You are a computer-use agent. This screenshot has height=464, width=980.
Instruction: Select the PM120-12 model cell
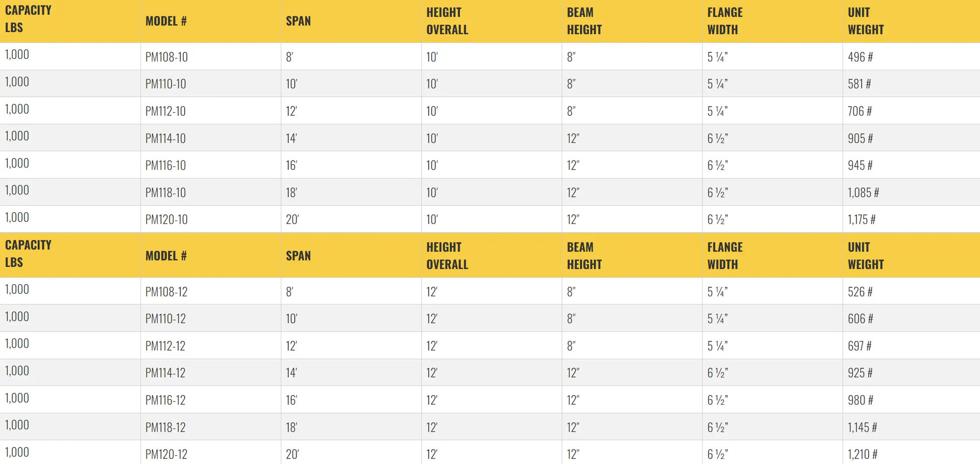[x=166, y=454]
